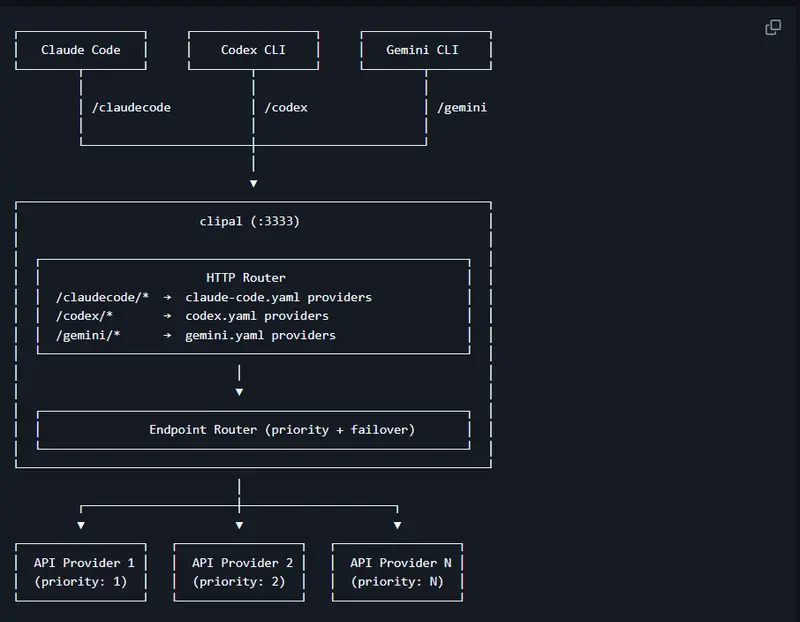Select the API Provider 2 box
800x622 pixels.
coord(239,572)
